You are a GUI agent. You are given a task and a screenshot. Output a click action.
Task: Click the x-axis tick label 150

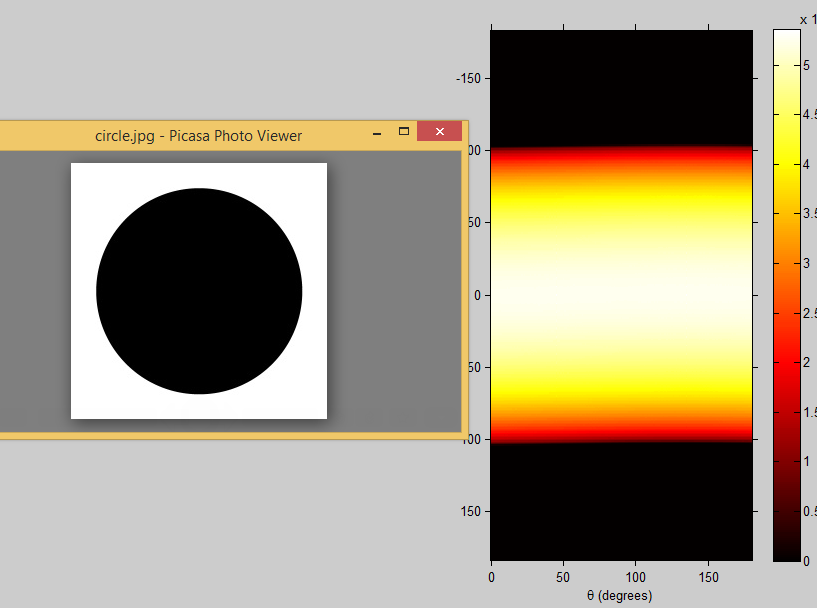(707, 578)
